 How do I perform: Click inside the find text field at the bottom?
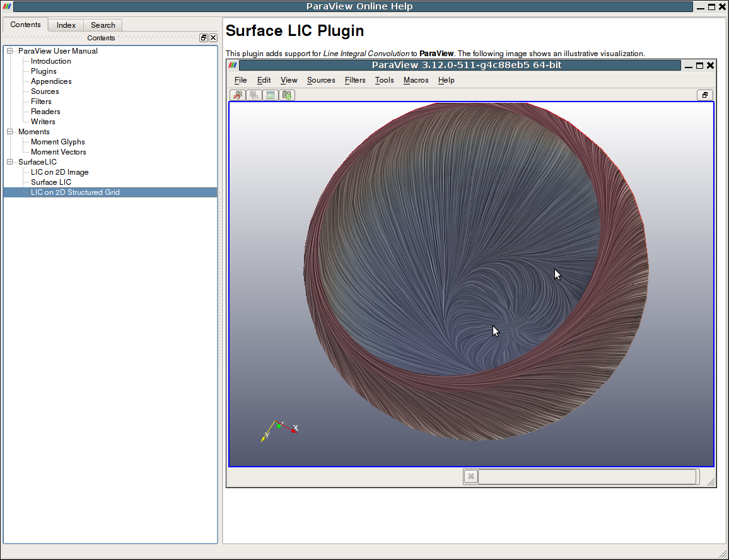coord(586,476)
